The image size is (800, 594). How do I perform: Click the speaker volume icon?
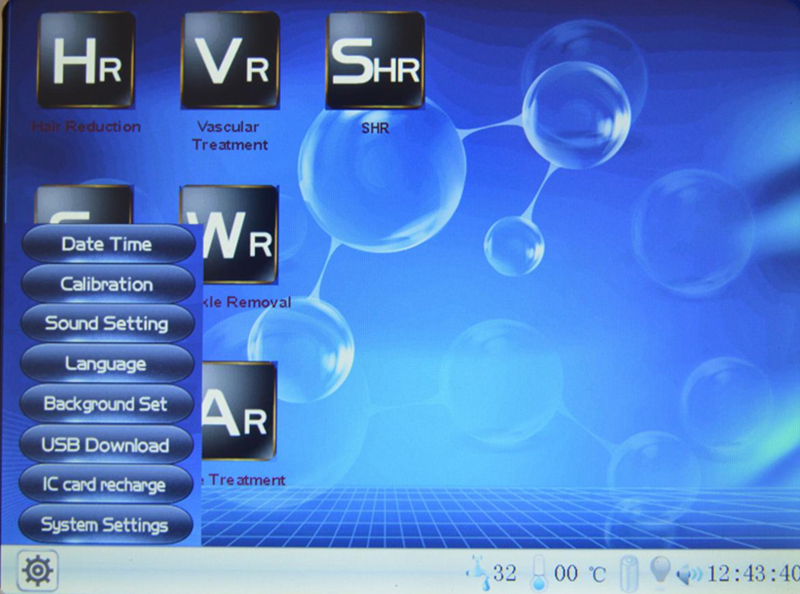pyautogui.click(x=689, y=574)
